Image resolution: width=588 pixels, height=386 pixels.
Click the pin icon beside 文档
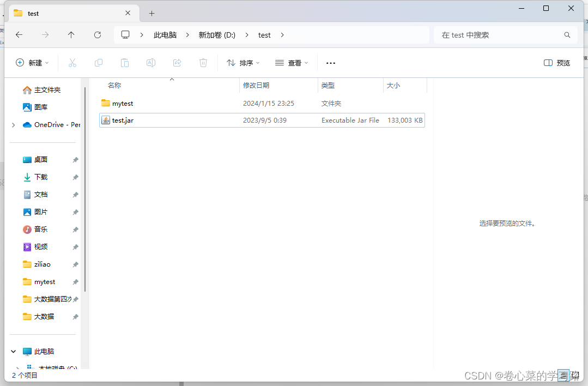tap(75, 195)
